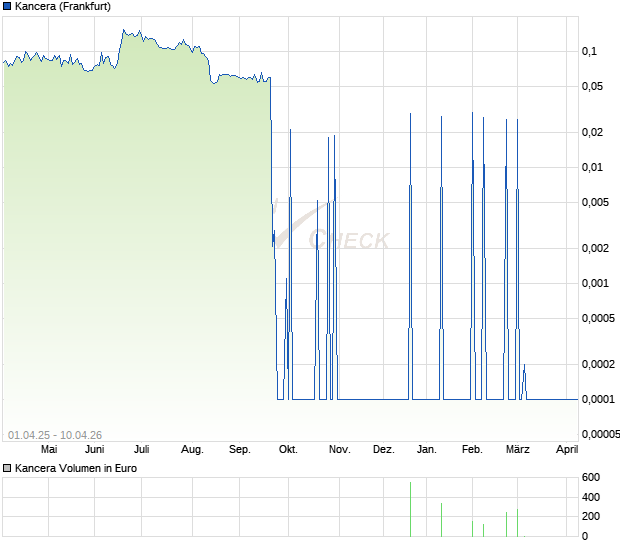
Task: Select the 'Kancera Volumen in Euro' label
Action: (x=76, y=469)
